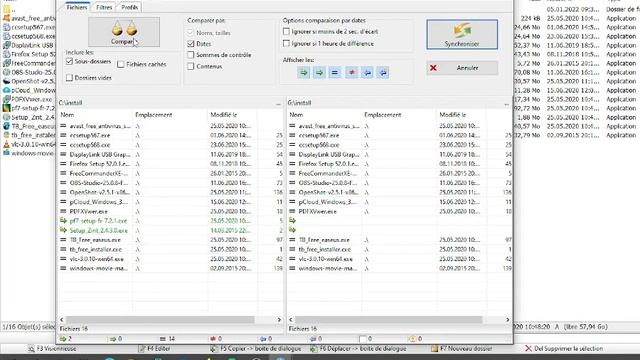Click pCloud icon in background file list
Viewport: 640px width, 360px height.
6,90
